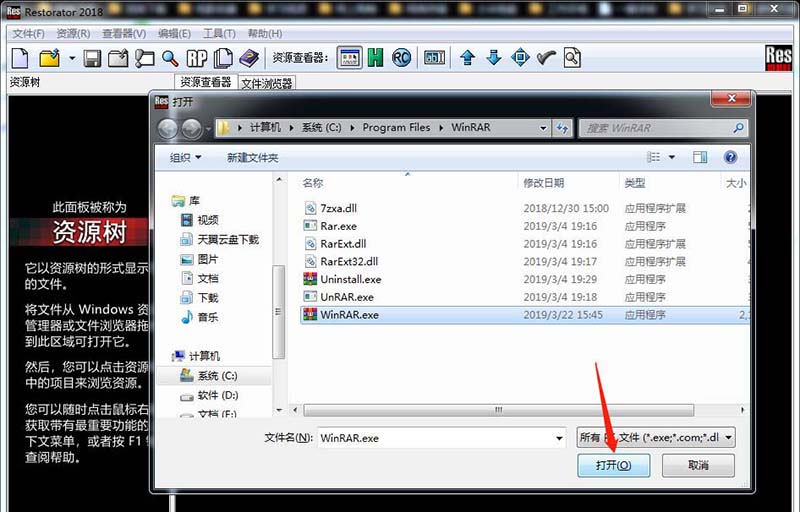Open the 查看器(V) menu
Screen dimensions: 800x512
(x=124, y=34)
